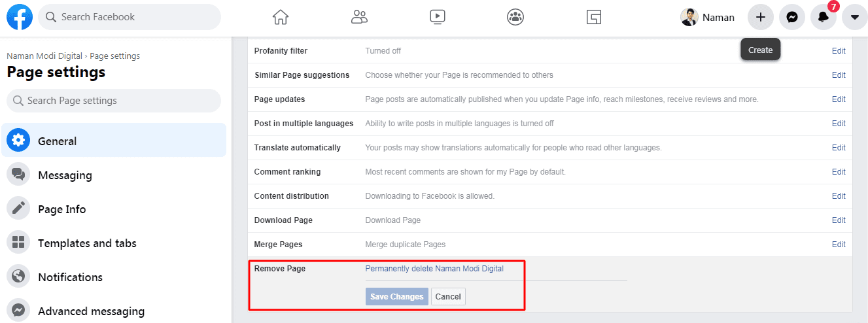Open the Messenger icon

pyautogui.click(x=791, y=17)
